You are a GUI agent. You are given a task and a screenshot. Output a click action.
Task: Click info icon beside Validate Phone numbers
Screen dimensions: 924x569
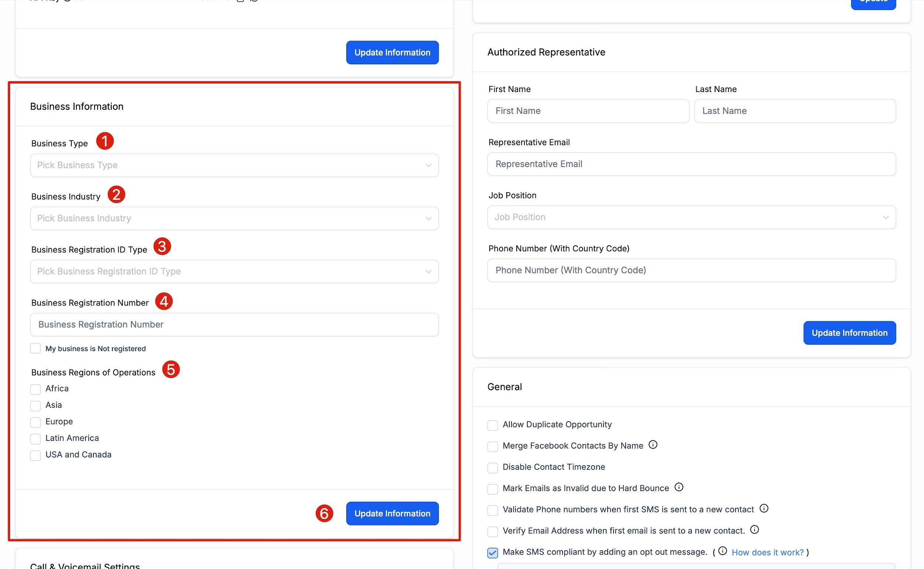(764, 508)
